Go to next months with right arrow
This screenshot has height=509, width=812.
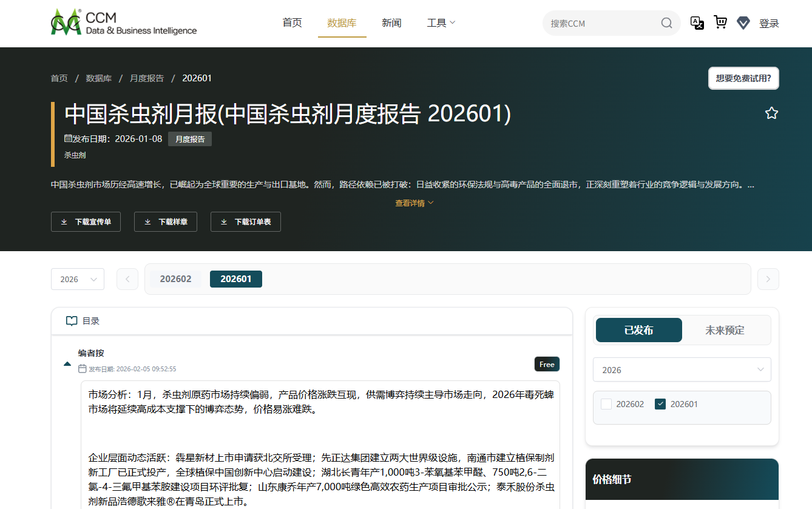pyautogui.click(x=768, y=279)
